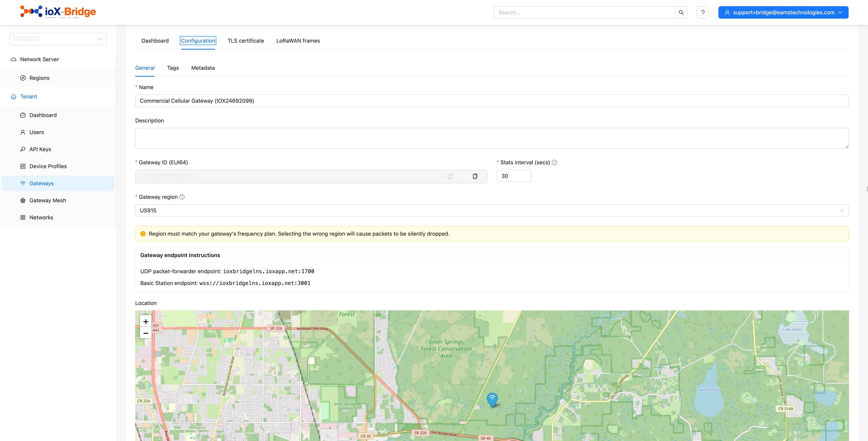Click the disabled Gateway ID field
Viewport: 868px width, 441px height.
[311, 177]
